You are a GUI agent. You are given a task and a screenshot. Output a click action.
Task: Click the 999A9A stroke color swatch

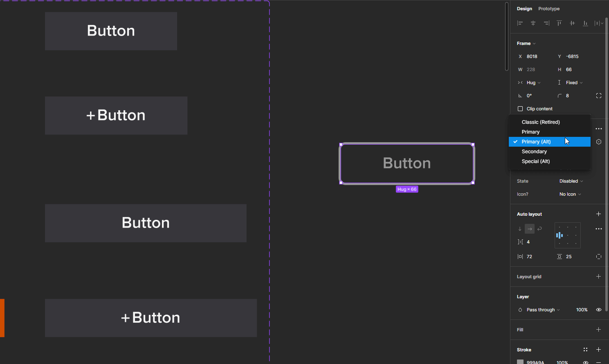520,362
